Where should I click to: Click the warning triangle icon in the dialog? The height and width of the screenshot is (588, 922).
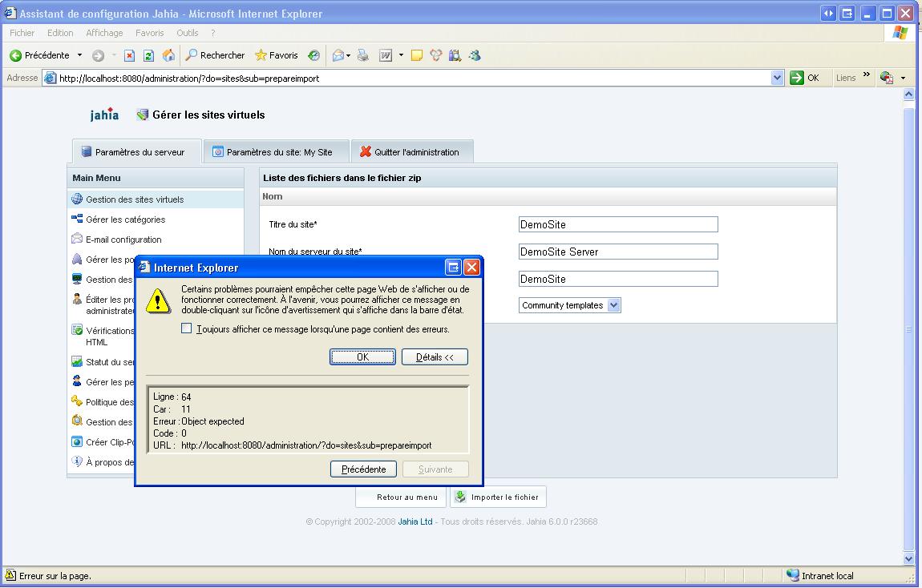pos(158,301)
